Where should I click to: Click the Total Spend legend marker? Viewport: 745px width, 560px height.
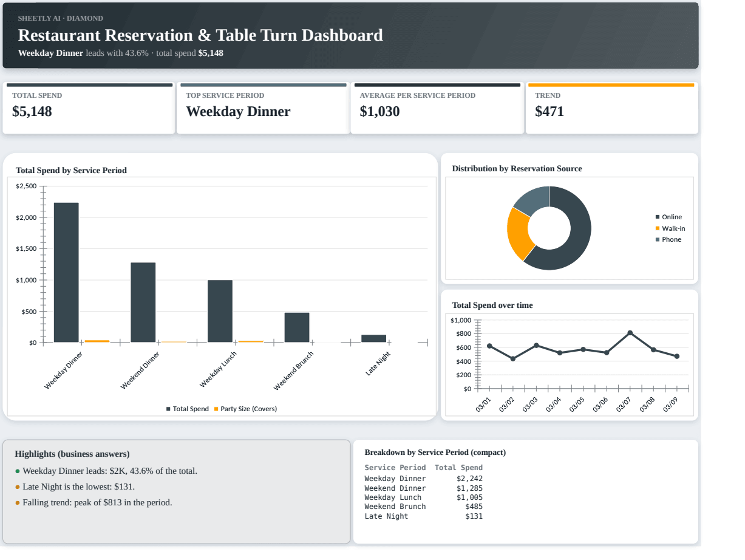[168, 409]
